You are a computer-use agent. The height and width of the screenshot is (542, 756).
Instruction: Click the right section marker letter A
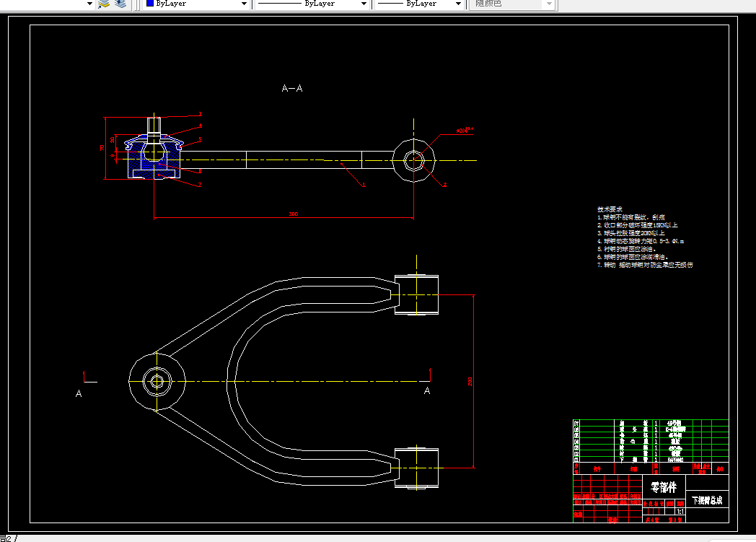point(427,391)
